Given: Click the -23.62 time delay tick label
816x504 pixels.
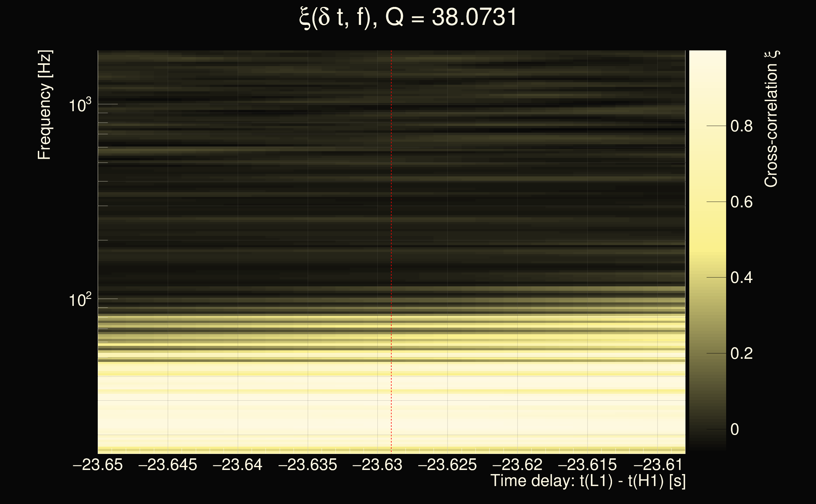Looking at the screenshot, I should click(517, 465).
